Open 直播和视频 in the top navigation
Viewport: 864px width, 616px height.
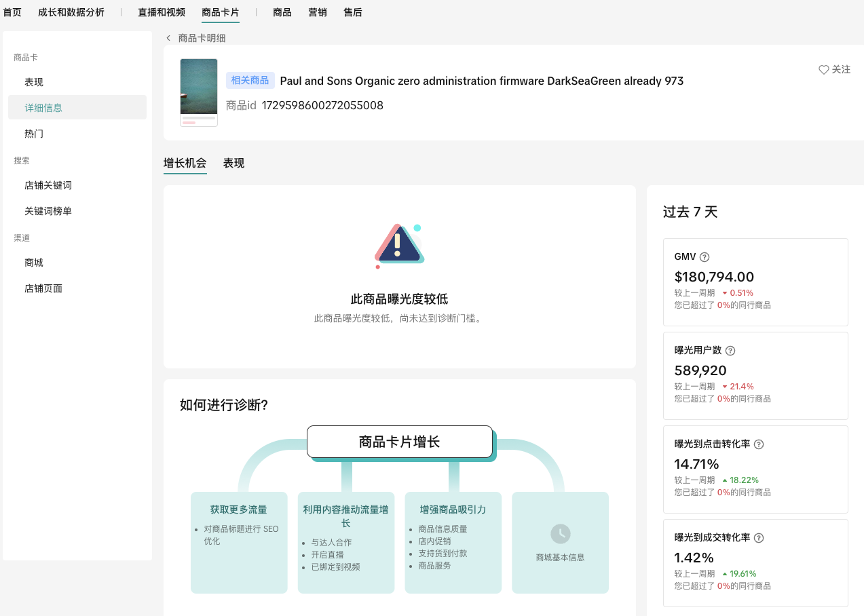tap(162, 12)
